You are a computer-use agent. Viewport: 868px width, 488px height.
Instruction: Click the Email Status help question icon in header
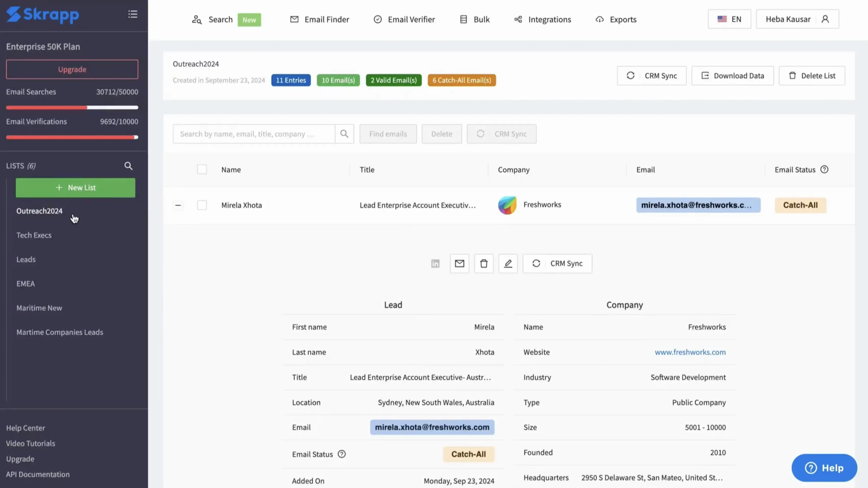tap(824, 169)
